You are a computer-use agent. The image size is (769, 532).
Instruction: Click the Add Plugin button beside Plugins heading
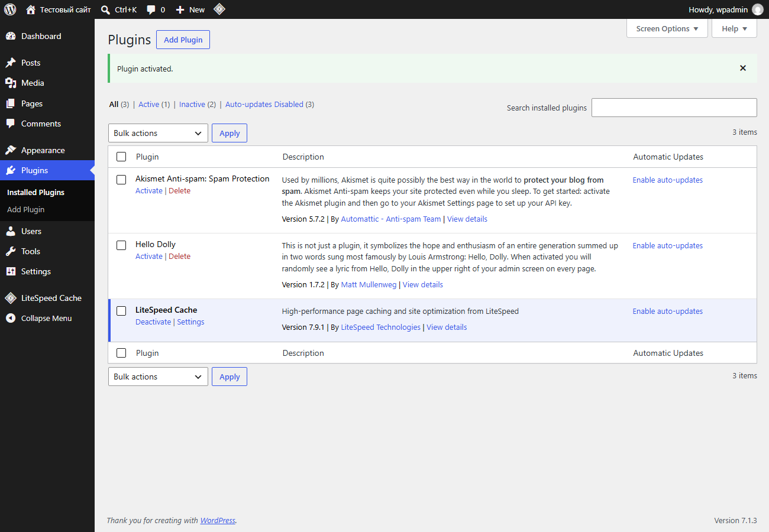[183, 40]
